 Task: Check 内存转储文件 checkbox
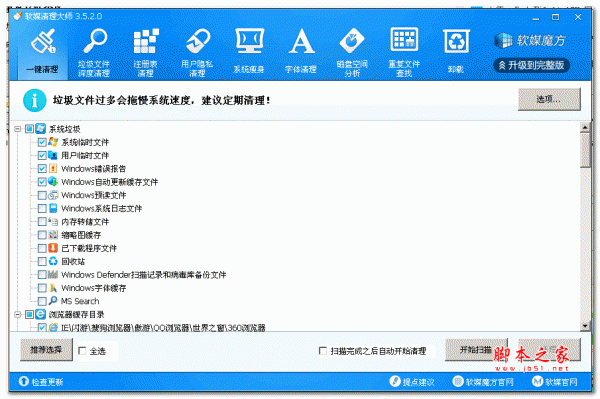click(x=42, y=221)
